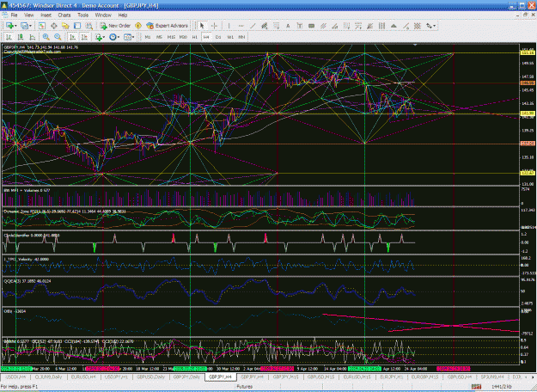The width and height of the screenshot is (537, 392).
Task: Open the Tools menu
Action: (x=82, y=15)
